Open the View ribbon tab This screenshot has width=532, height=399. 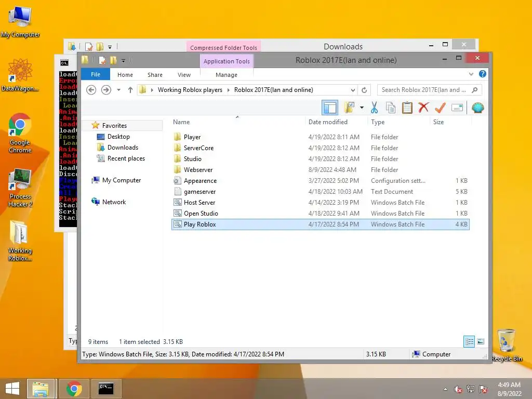pos(184,75)
